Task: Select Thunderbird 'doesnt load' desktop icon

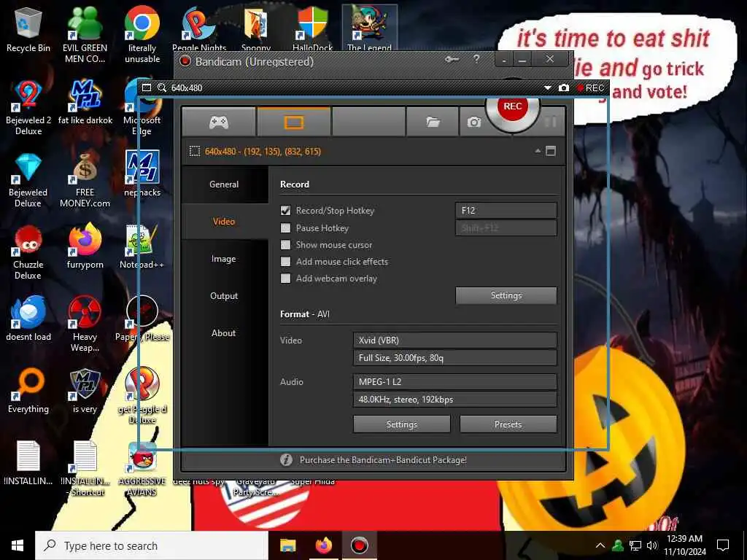Action: click(x=28, y=319)
